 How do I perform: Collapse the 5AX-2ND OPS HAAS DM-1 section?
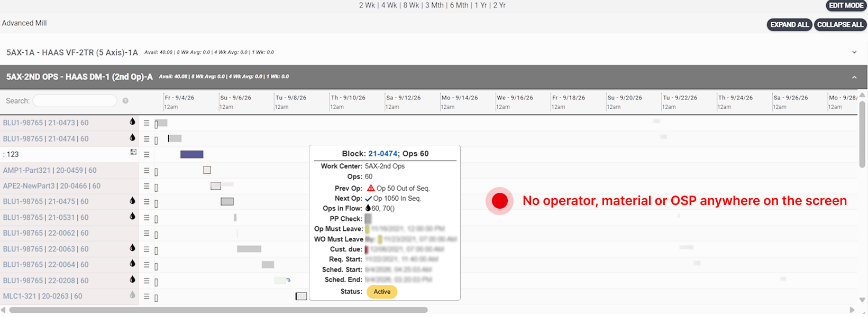click(854, 77)
